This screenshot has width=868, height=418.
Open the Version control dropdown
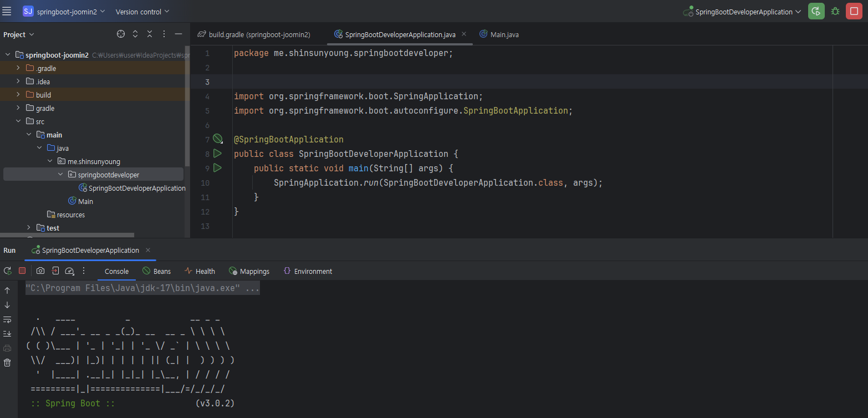tap(142, 12)
